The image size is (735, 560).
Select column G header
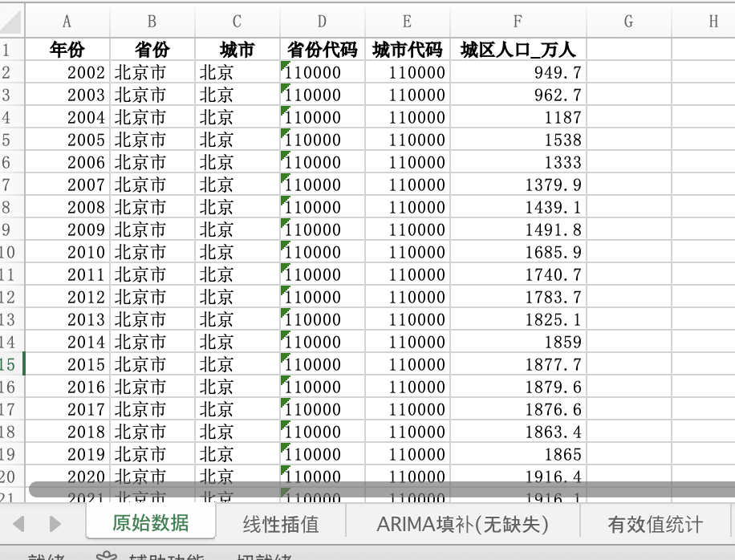tap(628, 21)
